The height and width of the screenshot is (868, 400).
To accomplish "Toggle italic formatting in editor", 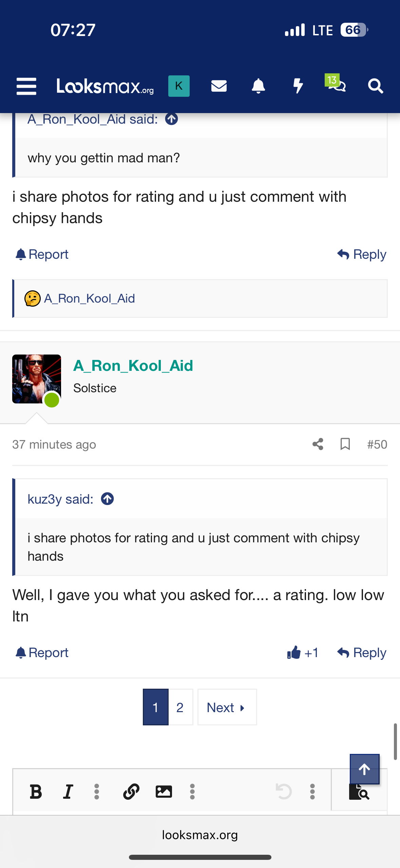I will coord(68,792).
